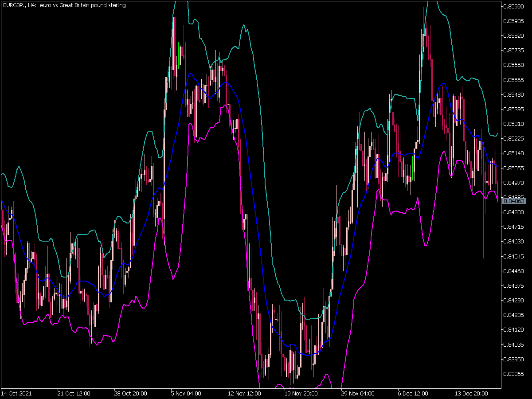Click price level 0.85990 on the scale
The height and width of the screenshot is (399, 532).
pos(514,6)
